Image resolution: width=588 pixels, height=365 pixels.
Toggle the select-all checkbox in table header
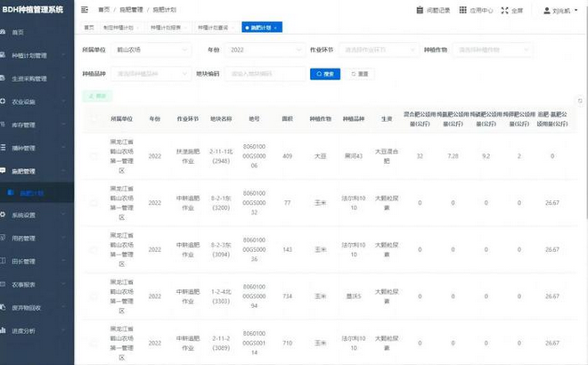[x=94, y=118]
